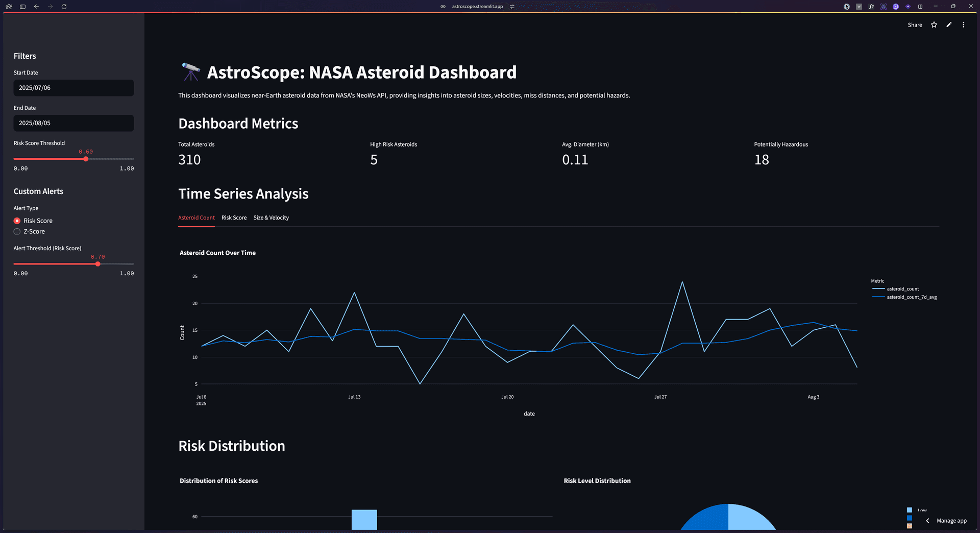Expand the Manage app panel chevron

(x=927, y=521)
